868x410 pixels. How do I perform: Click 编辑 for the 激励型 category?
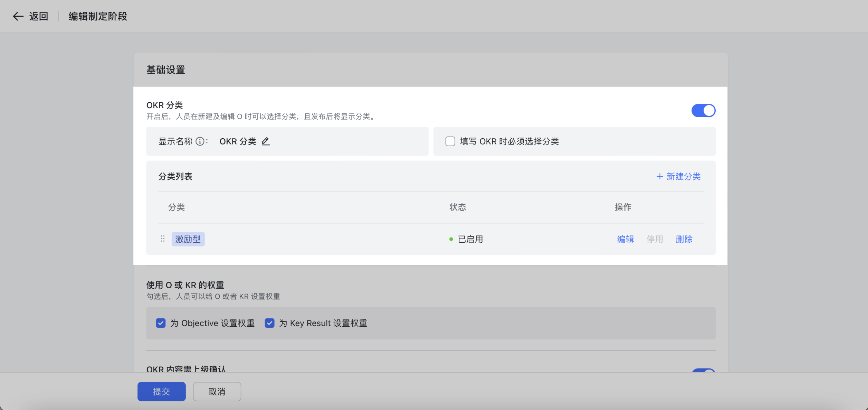[626, 239]
